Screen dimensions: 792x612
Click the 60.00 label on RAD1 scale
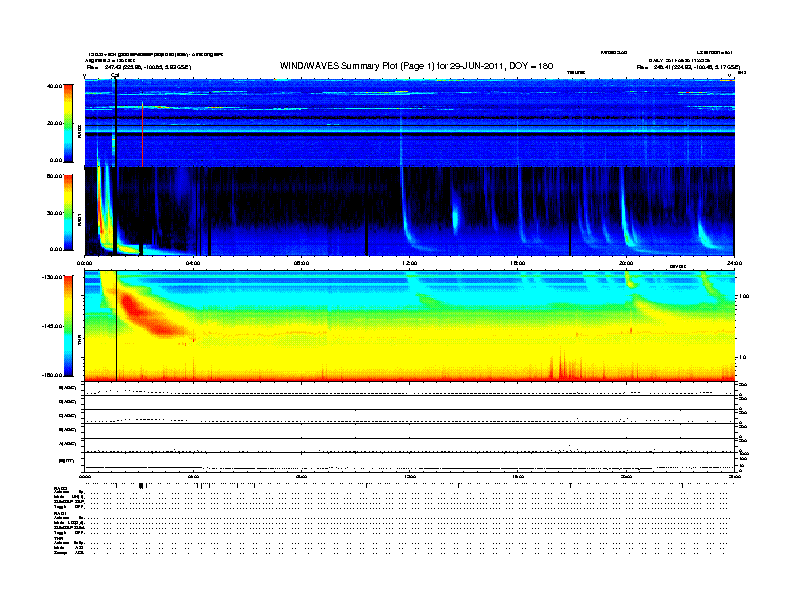click(54, 176)
